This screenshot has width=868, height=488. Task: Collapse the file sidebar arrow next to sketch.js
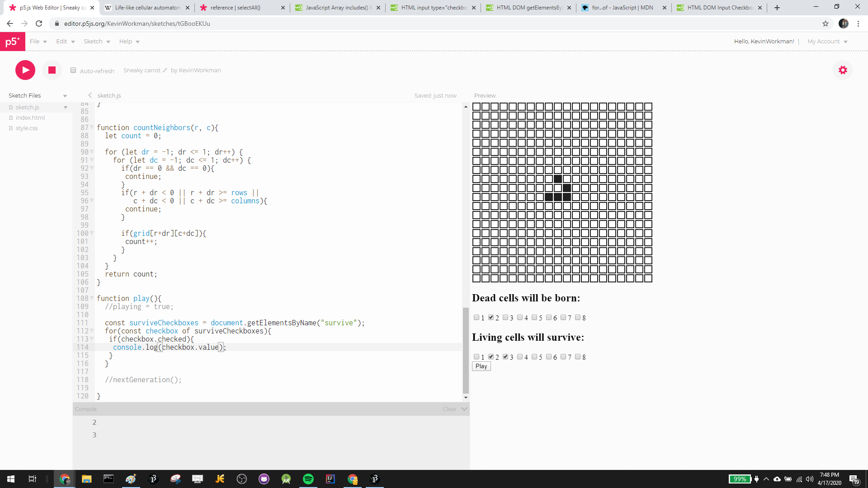click(x=90, y=95)
